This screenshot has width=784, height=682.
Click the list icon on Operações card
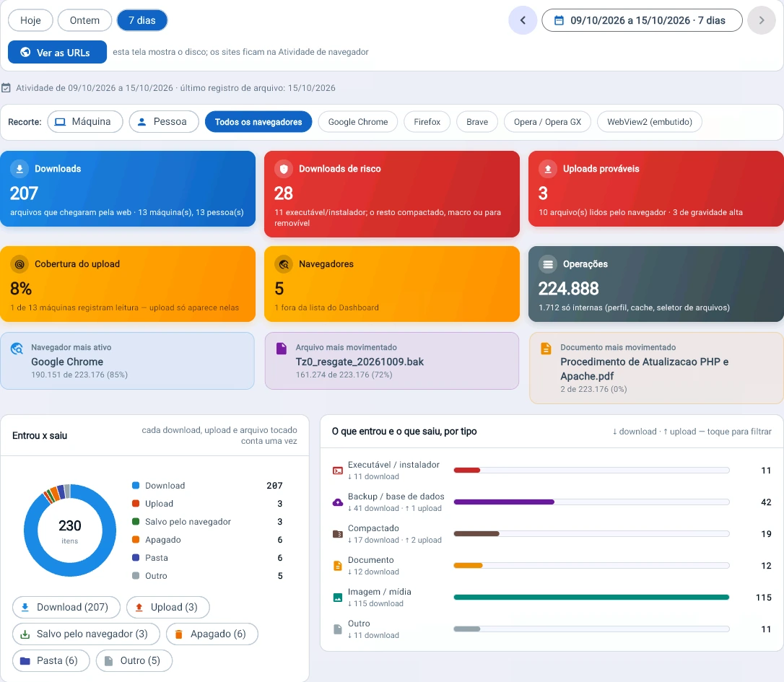point(547,264)
